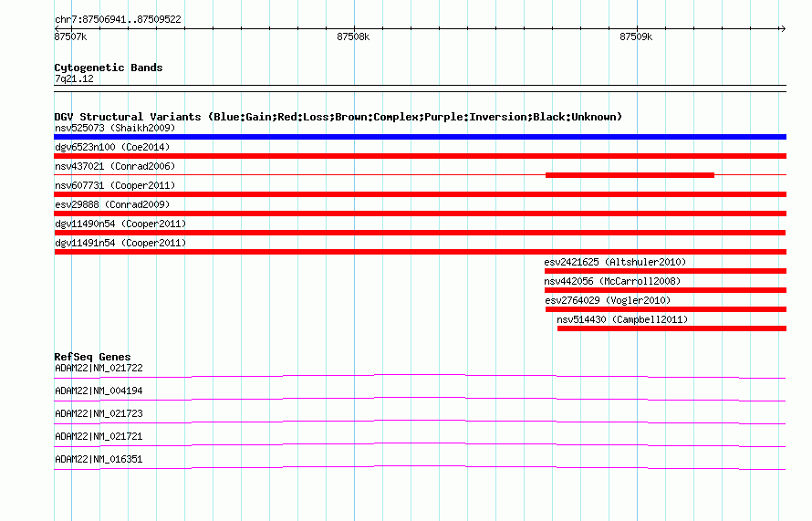This screenshot has height=521, width=812.
Task: Open variant nsv525073 (Shaikh2009) label
Action: [115, 128]
